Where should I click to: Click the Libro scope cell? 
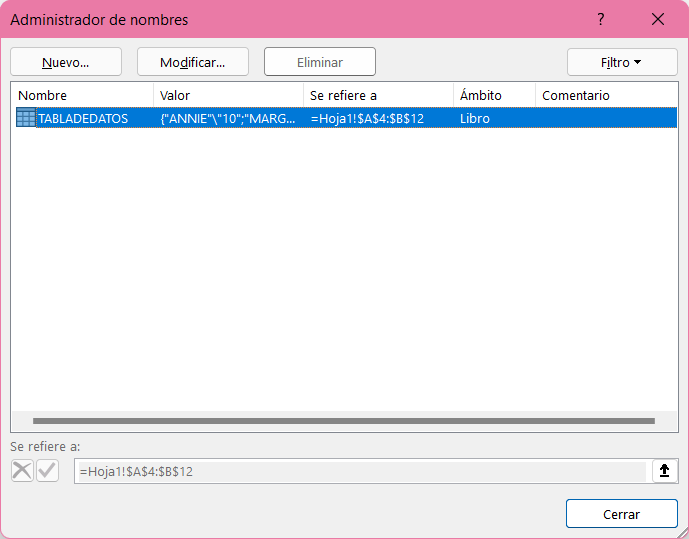[475, 119]
